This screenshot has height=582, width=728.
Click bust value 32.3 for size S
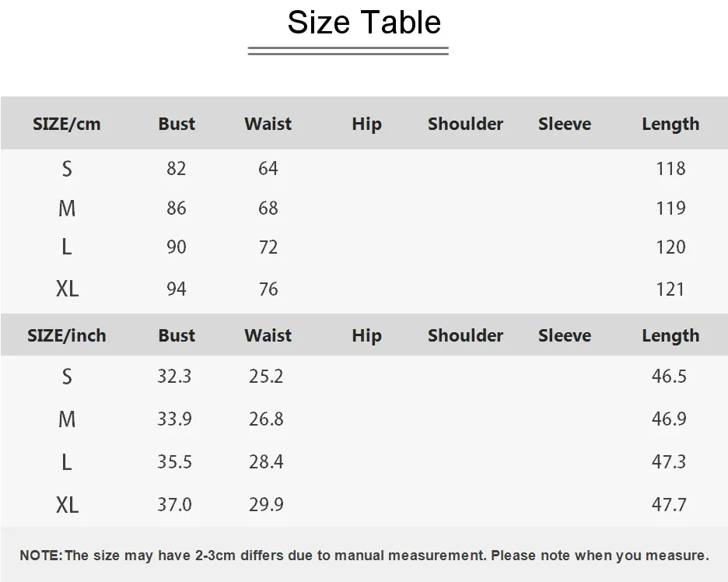coord(174,376)
